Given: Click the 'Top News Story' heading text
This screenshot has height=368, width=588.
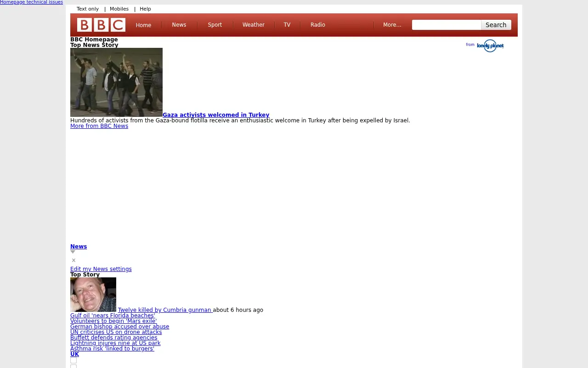Looking at the screenshot, I should coord(94,45).
